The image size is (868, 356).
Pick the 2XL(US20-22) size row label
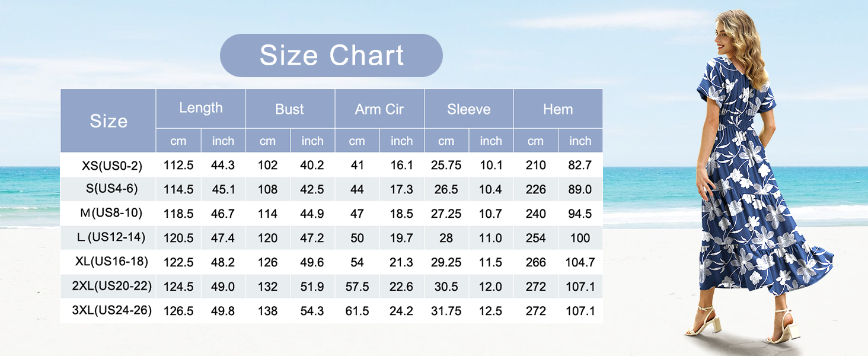point(112,286)
